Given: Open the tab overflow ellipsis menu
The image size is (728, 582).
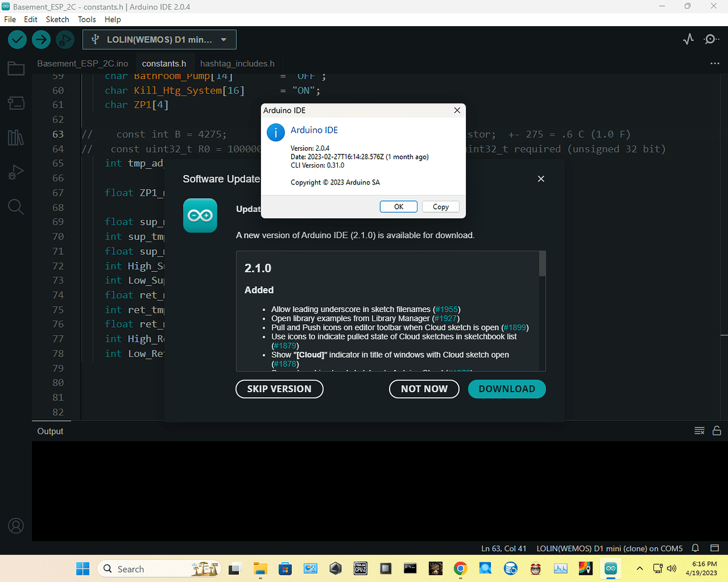Looking at the screenshot, I should [715, 63].
